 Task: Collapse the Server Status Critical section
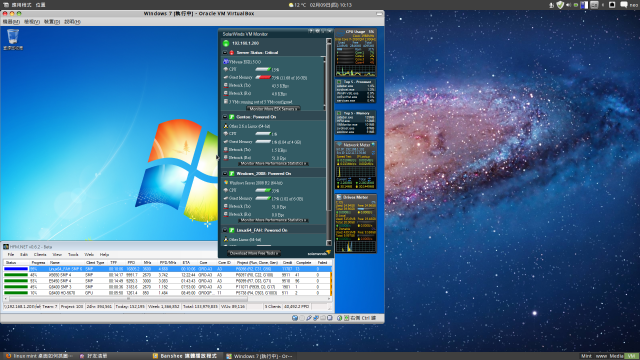pos(224,53)
